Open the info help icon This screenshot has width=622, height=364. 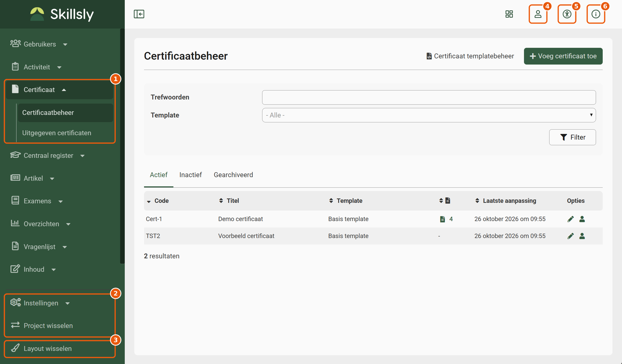point(596,14)
